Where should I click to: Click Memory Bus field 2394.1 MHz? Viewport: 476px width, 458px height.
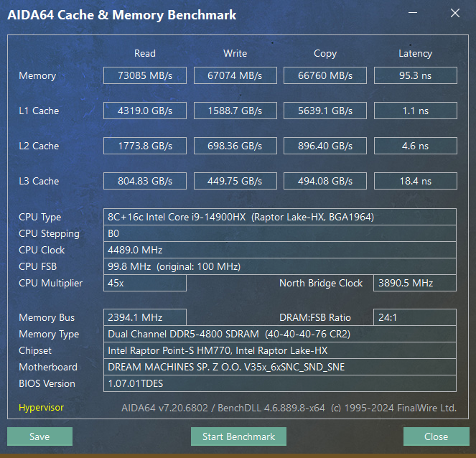(x=145, y=317)
